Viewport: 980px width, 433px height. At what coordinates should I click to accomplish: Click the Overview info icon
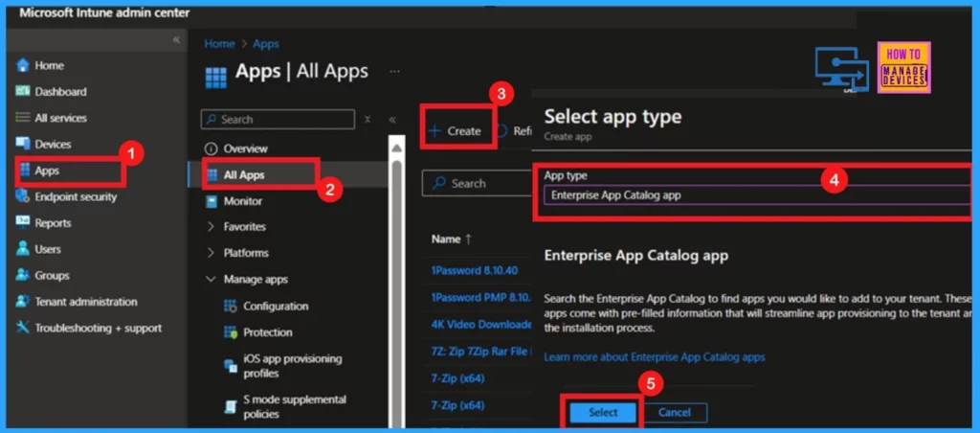click(212, 148)
